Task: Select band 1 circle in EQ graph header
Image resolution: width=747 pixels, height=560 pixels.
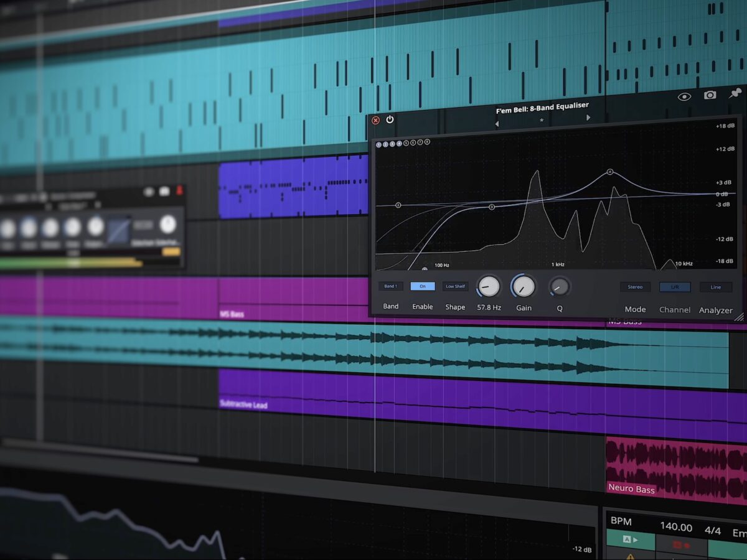Action: (x=378, y=144)
